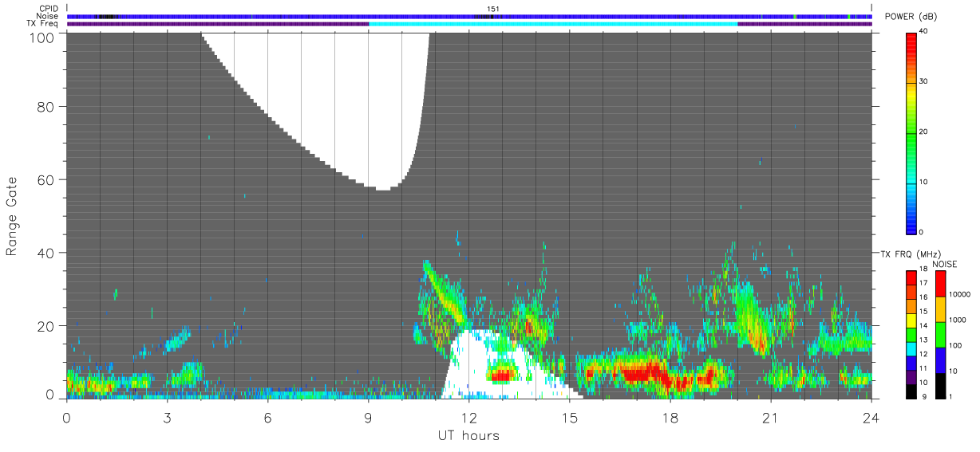980x452 pixels.
Task: Click the CPID value 151
Action: (493, 9)
